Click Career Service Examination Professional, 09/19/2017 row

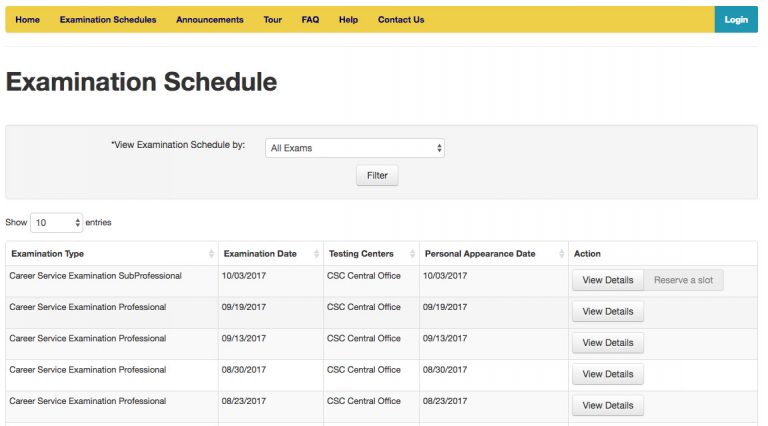coord(88,307)
